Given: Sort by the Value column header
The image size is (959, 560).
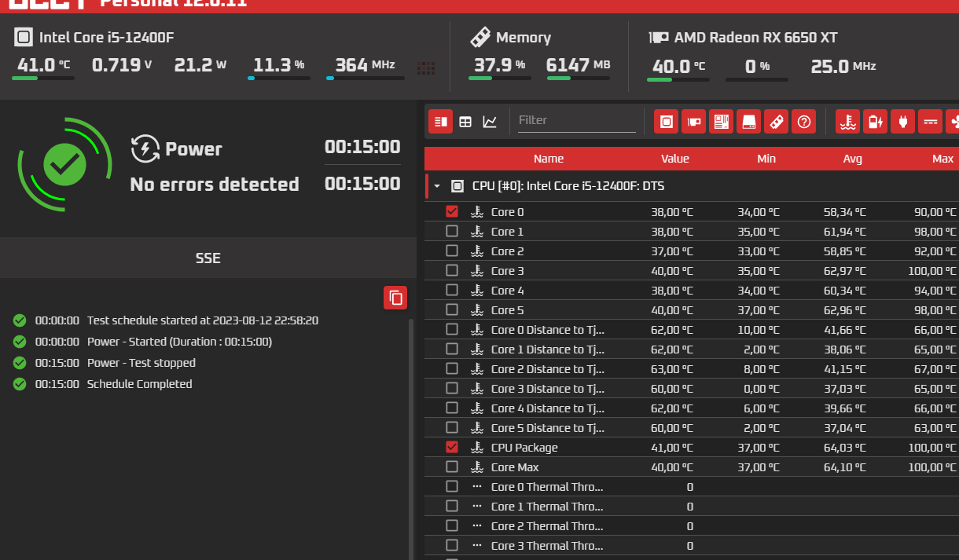Looking at the screenshot, I should coord(674,159).
